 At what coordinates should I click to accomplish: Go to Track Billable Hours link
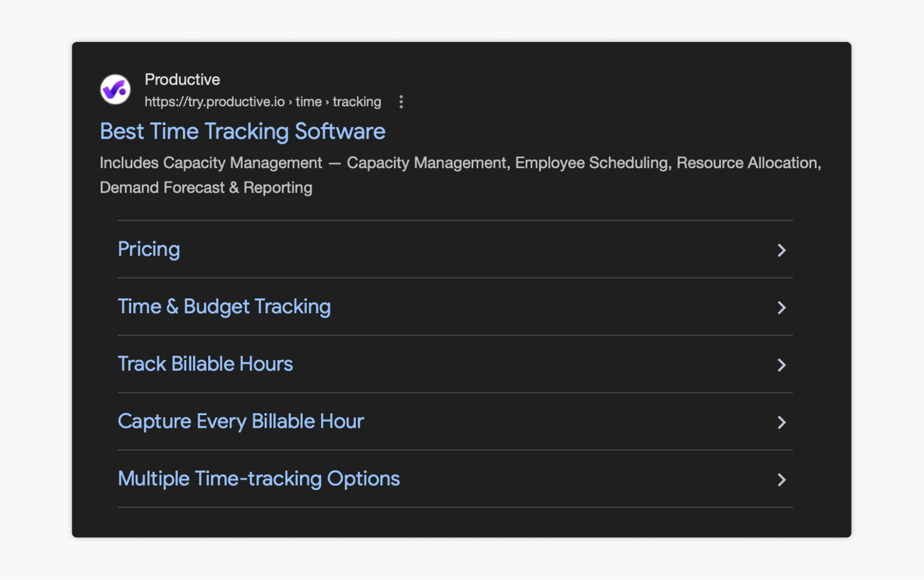205,364
